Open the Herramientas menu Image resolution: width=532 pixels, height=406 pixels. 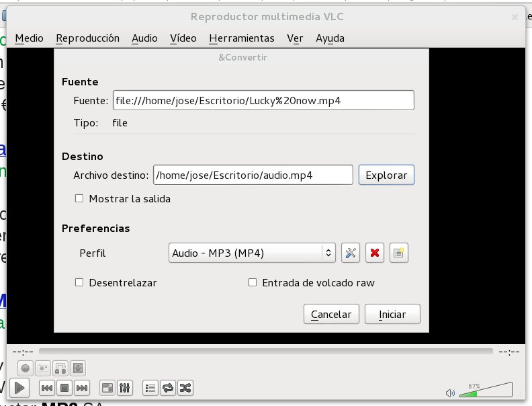click(x=242, y=38)
